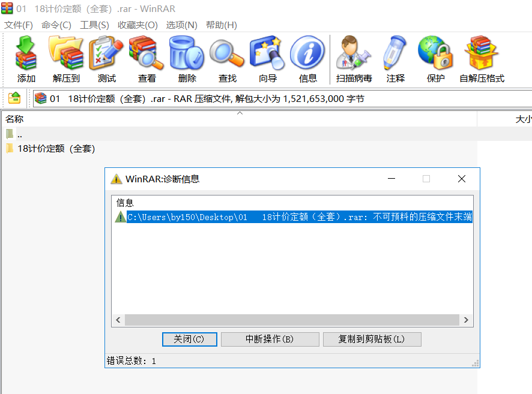This screenshot has height=394, width=532.
Task: Sort by the Name (名称) column header
Action: [239, 119]
